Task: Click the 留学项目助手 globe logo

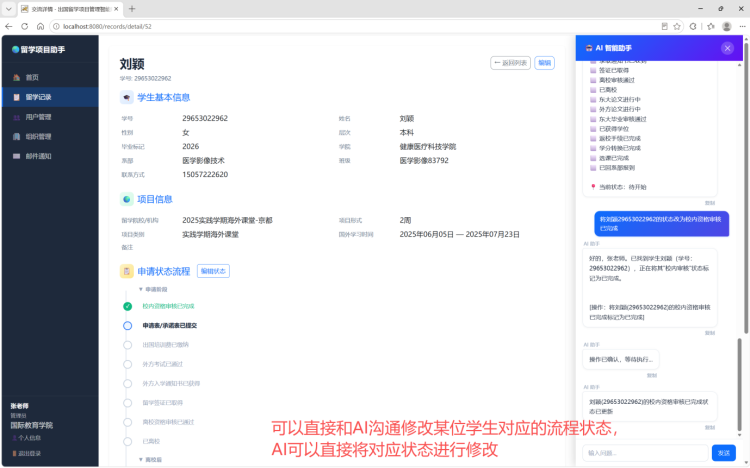Action: pyautogui.click(x=15, y=49)
